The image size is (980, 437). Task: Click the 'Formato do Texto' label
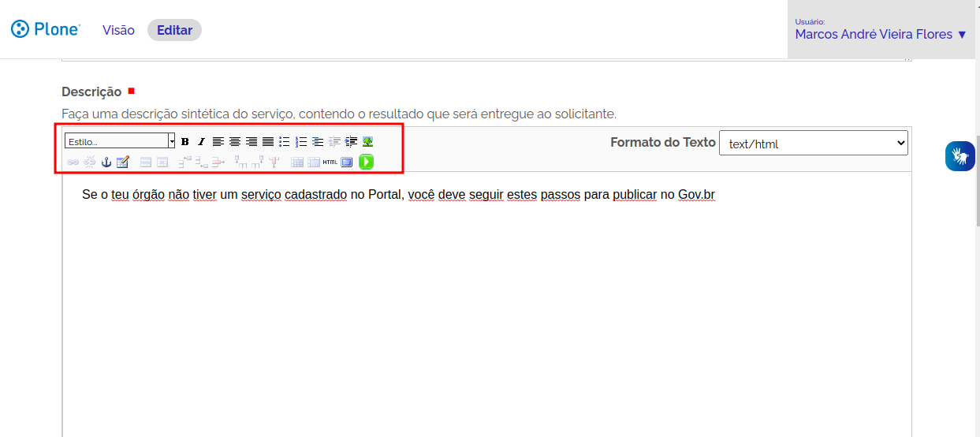663,142
